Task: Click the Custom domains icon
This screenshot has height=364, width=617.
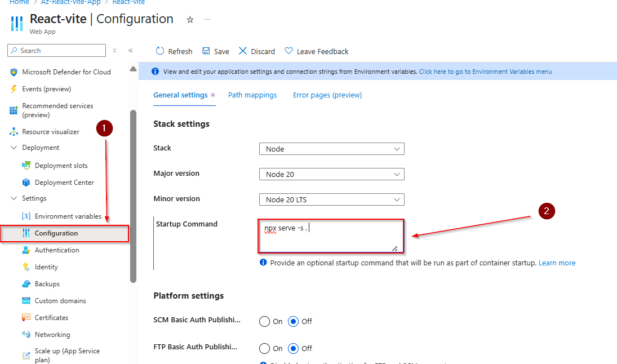Action: [x=26, y=301]
